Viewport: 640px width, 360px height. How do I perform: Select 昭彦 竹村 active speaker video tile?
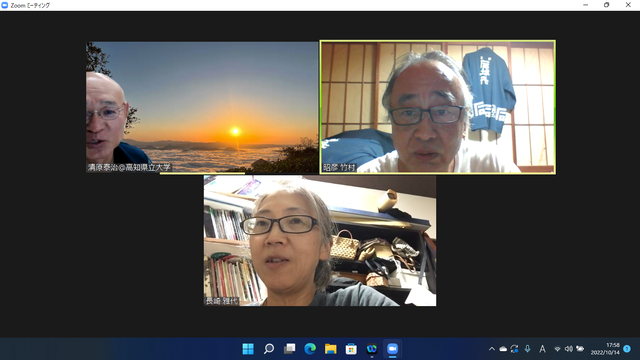click(x=438, y=107)
